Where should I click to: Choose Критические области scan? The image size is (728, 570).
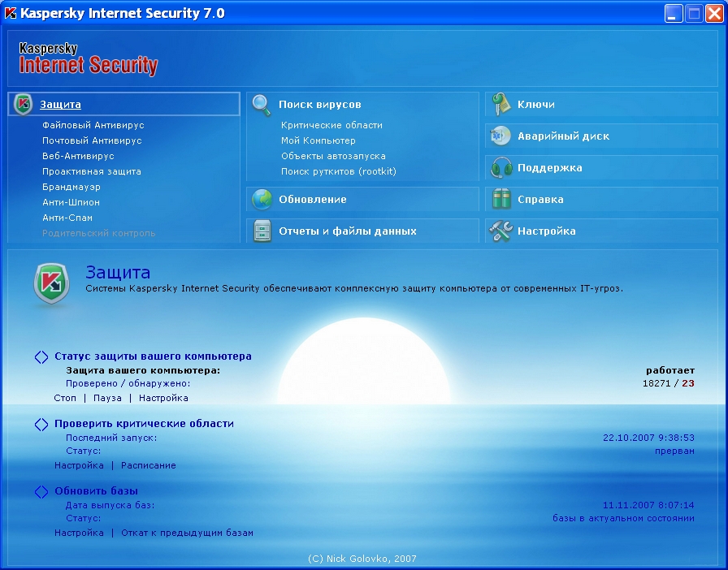[332, 125]
